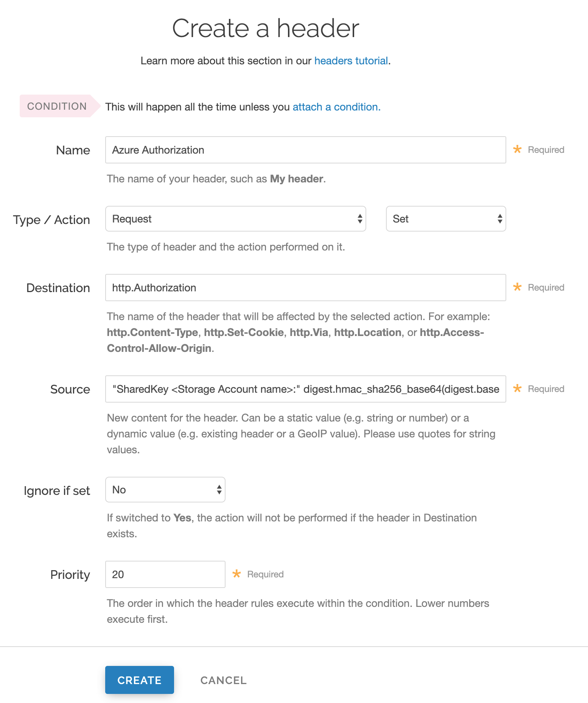
Task: Click CANCEL to discard the header
Action: (223, 680)
